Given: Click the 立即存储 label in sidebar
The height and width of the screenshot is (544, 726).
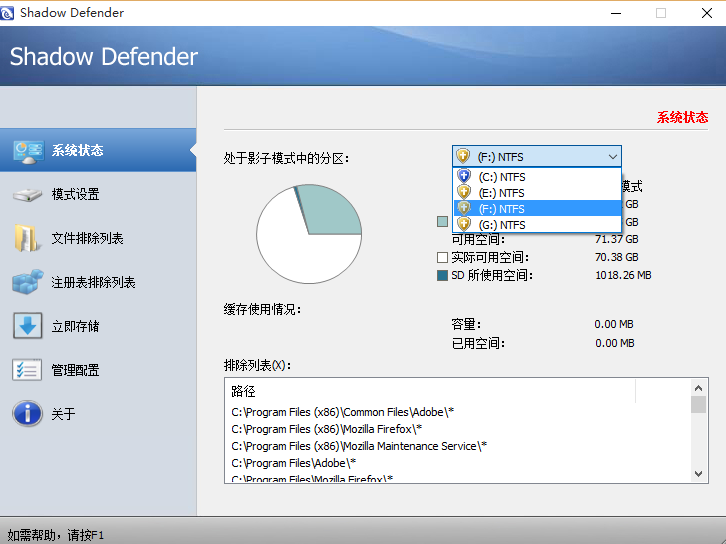Looking at the screenshot, I should (x=76, y=326).
